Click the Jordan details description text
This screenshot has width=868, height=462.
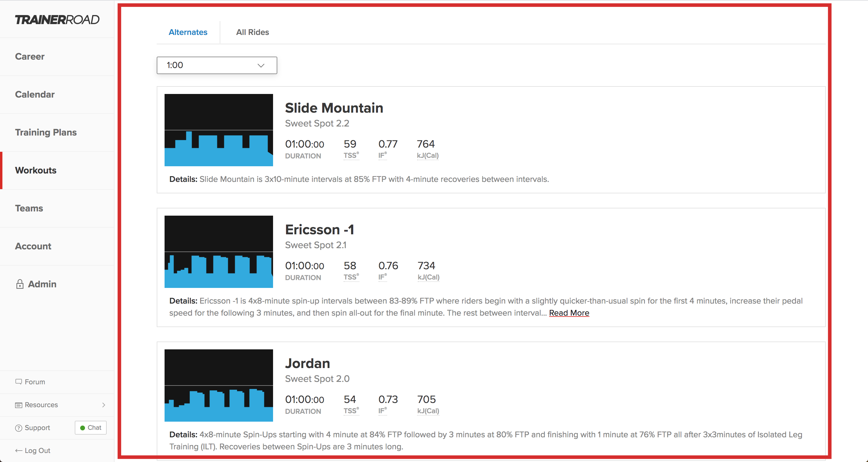click(x=486, y=440)
